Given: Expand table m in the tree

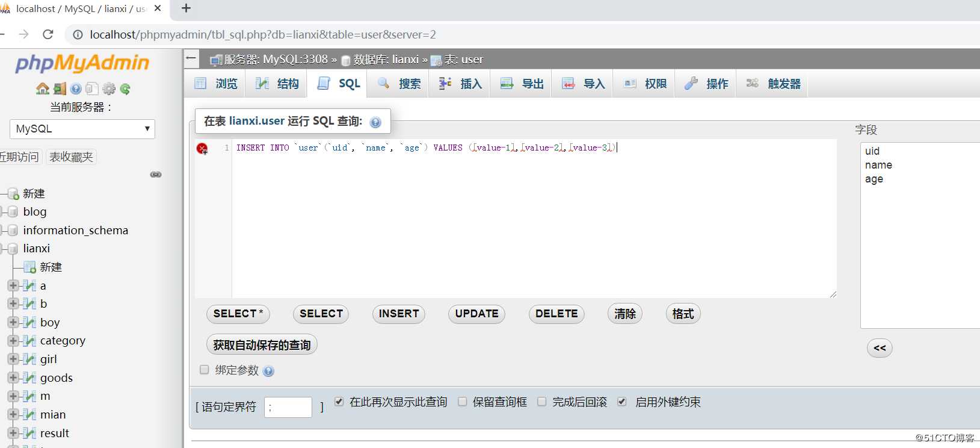Looking at the screenshot, I should pos(13,396).
